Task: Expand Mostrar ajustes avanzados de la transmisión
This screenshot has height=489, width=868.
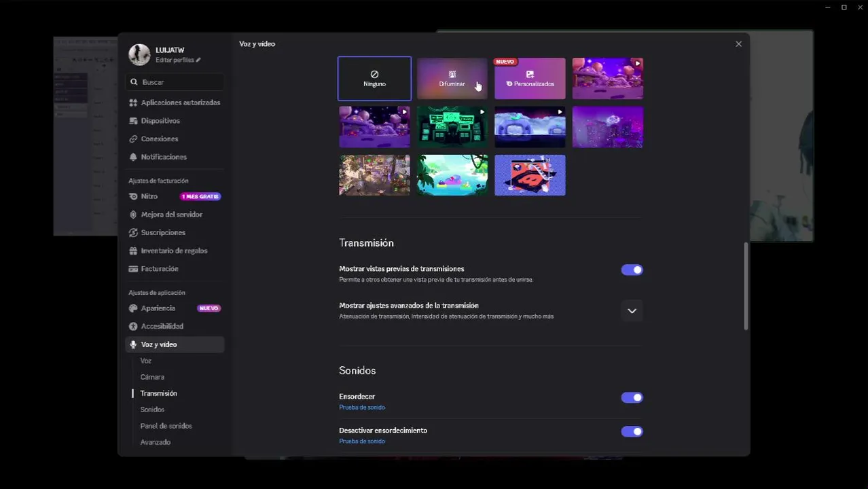Action: point(632,311)
